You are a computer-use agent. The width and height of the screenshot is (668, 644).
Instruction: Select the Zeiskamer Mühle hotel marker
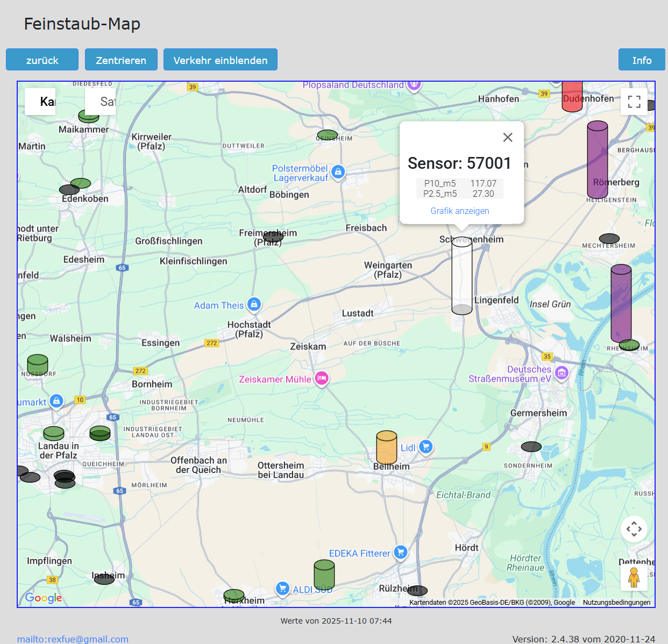pos(322,378)
